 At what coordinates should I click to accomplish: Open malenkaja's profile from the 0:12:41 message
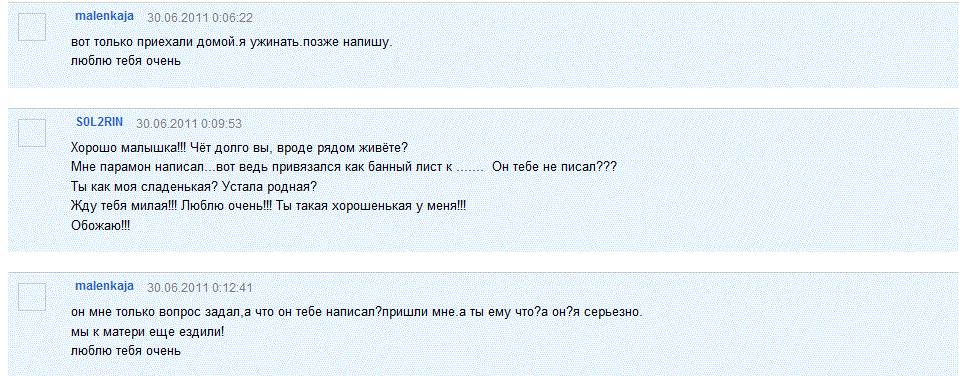pos(104,286)
